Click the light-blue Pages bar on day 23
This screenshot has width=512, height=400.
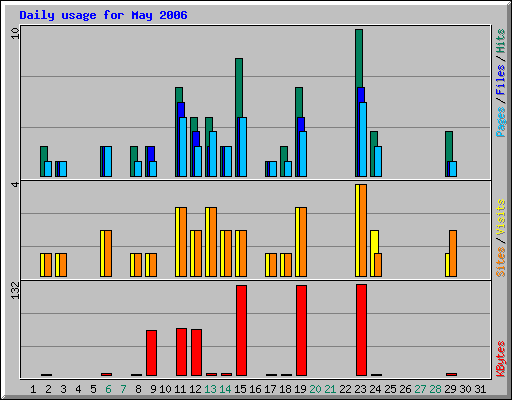coord(363,139)
